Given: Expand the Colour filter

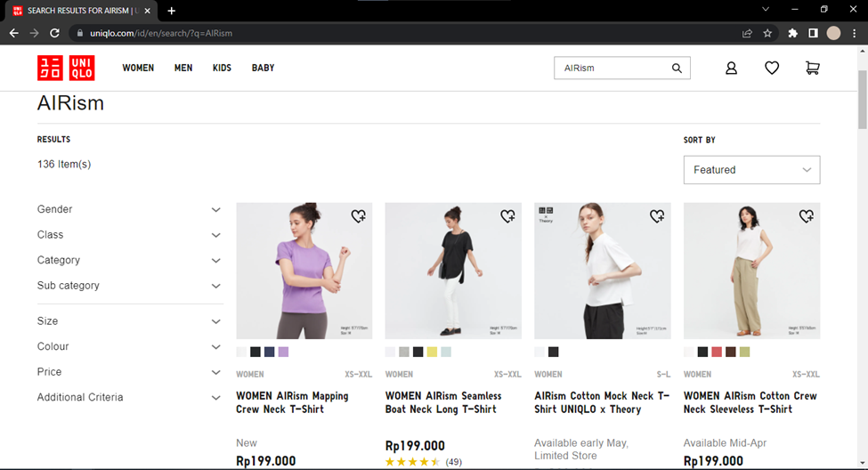Looking at the screenshot, I should point(129,346).
